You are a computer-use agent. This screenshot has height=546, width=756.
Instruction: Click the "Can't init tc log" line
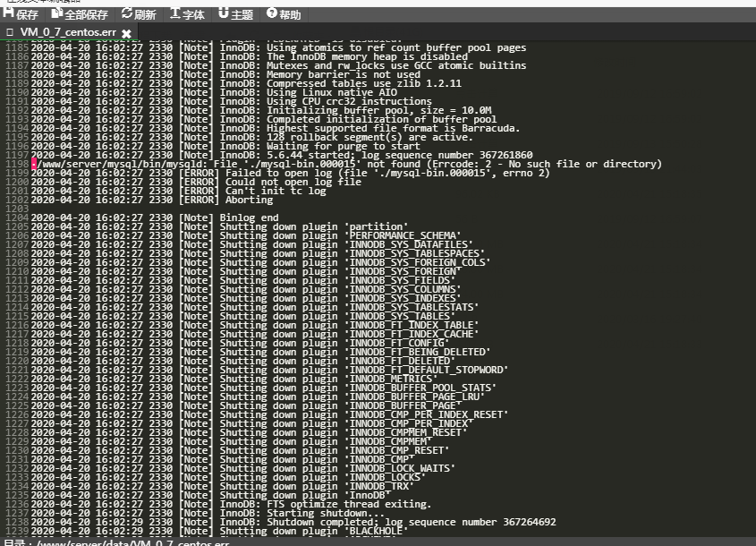(x=178, y=191)
